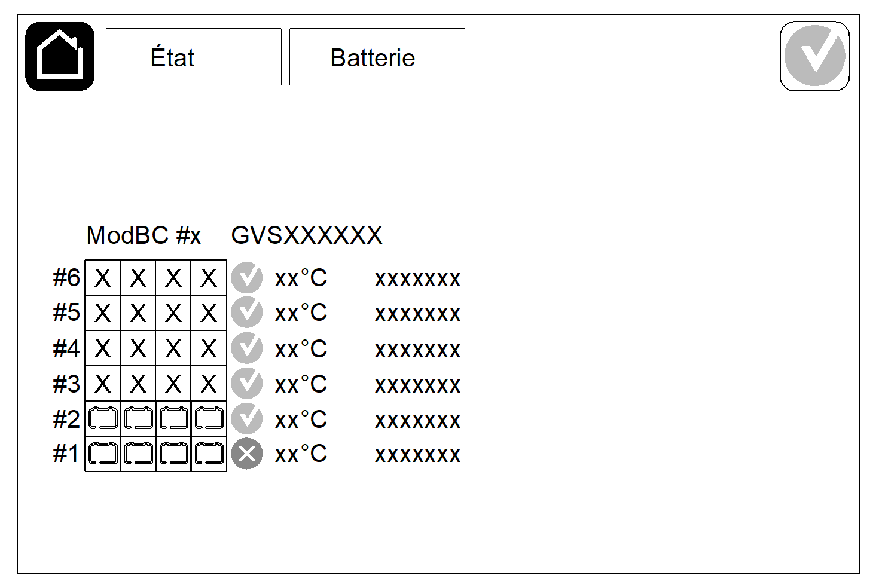Select first battery module icon in row #1
876x588 pixels.
click(x=103, y=454)
